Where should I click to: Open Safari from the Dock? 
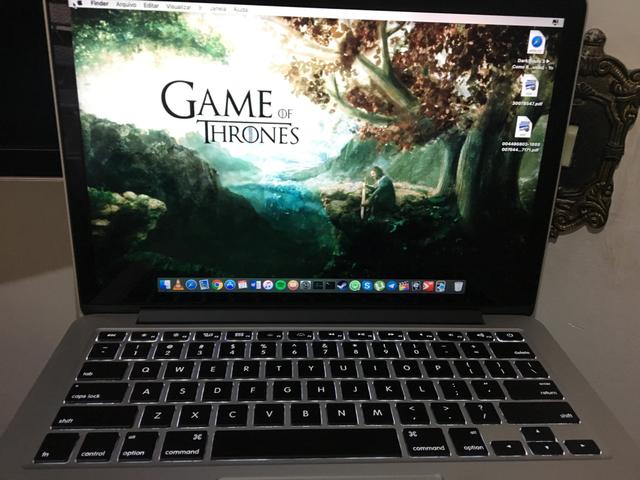tap(191, 285)
